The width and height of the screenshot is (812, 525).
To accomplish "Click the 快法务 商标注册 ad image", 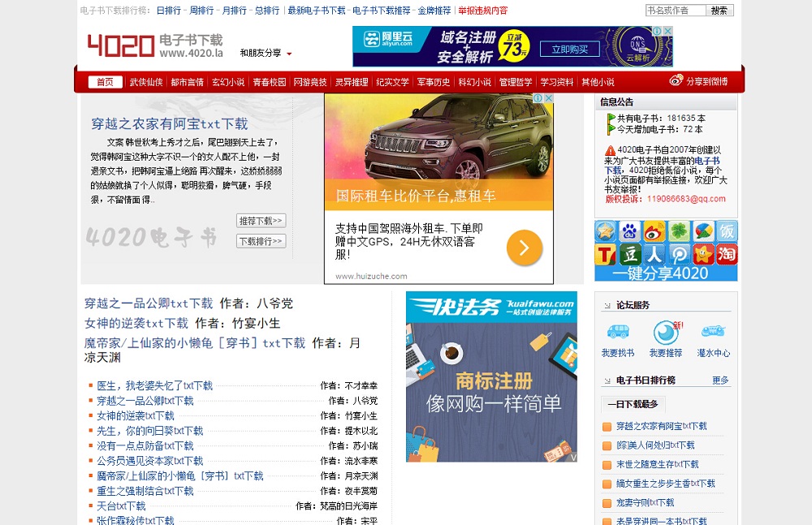I will pyautogui.click(x=491, y=377).
